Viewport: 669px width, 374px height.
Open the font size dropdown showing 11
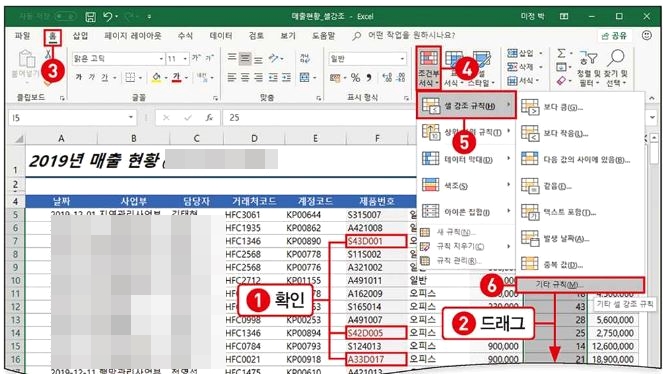[x=185, y=58]
